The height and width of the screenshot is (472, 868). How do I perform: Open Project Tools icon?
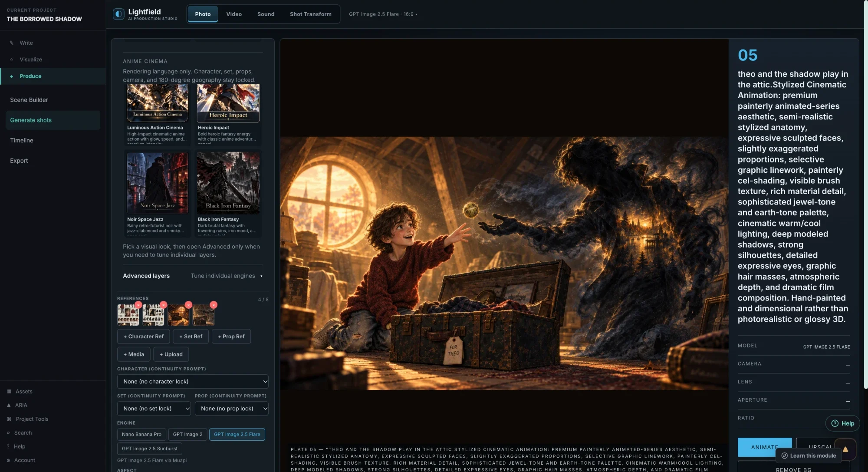9,419
